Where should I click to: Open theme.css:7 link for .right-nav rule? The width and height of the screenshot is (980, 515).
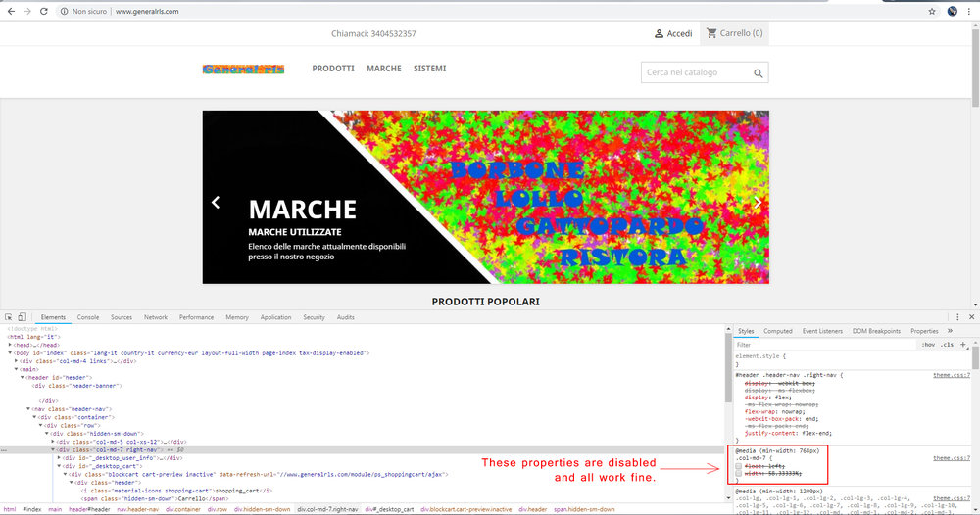pyautogui.click(x=952, y=375)
